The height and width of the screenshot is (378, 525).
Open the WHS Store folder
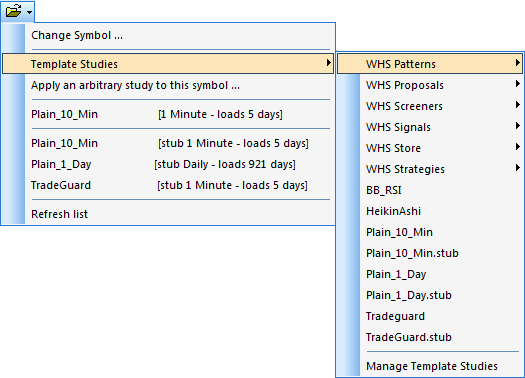430,148
